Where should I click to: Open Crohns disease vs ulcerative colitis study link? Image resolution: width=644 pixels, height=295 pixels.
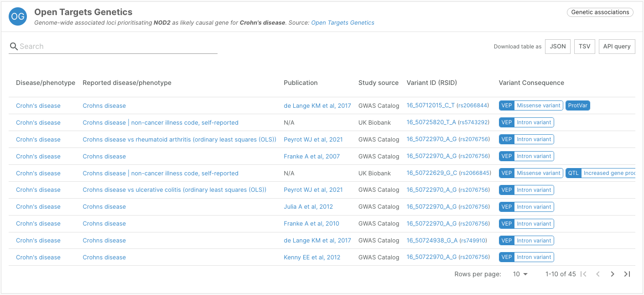pos(174,190)
